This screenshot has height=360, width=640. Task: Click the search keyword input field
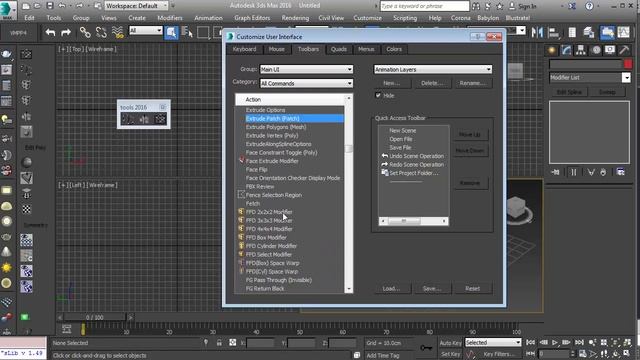424,6
